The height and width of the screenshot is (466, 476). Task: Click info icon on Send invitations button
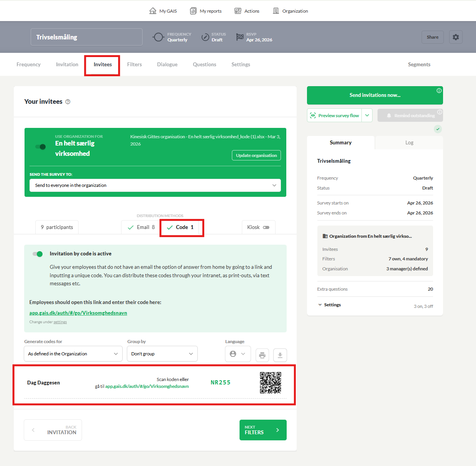[439, 91]
